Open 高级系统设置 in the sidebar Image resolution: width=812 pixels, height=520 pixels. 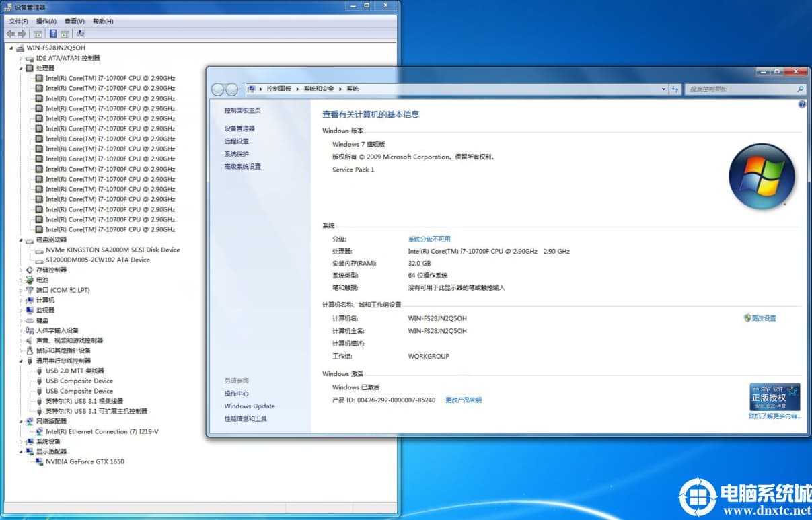pos(242,167)
